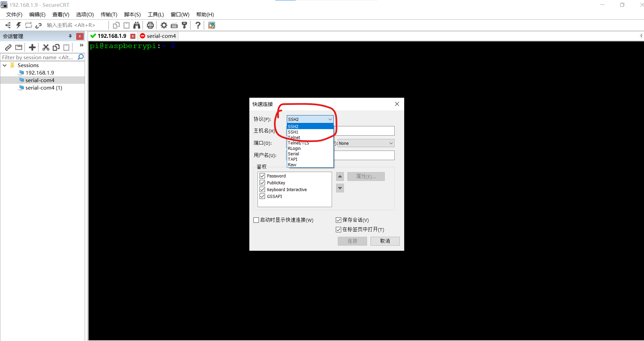Image resolution: width=644 pixels, height=341 pixels.
Task: Toggle the GSSAPI authentication checkbox
Action: tap(262, 196)
